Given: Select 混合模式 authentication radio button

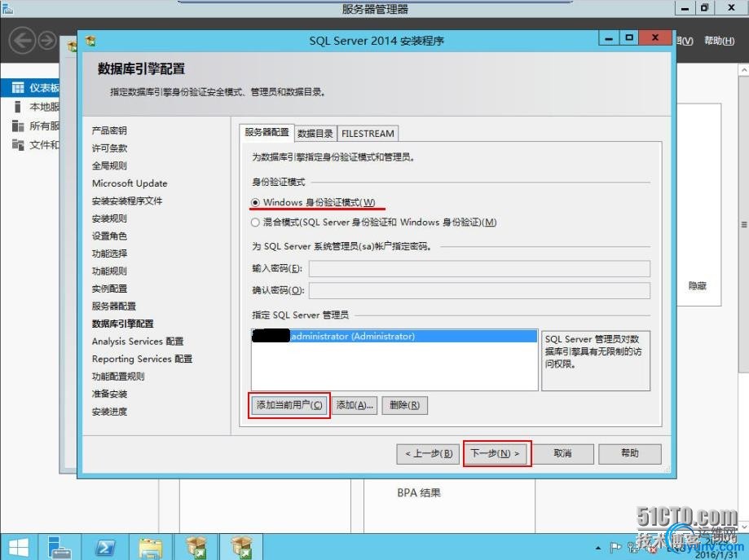Looking at the screenshot, I should click(255, 223).
